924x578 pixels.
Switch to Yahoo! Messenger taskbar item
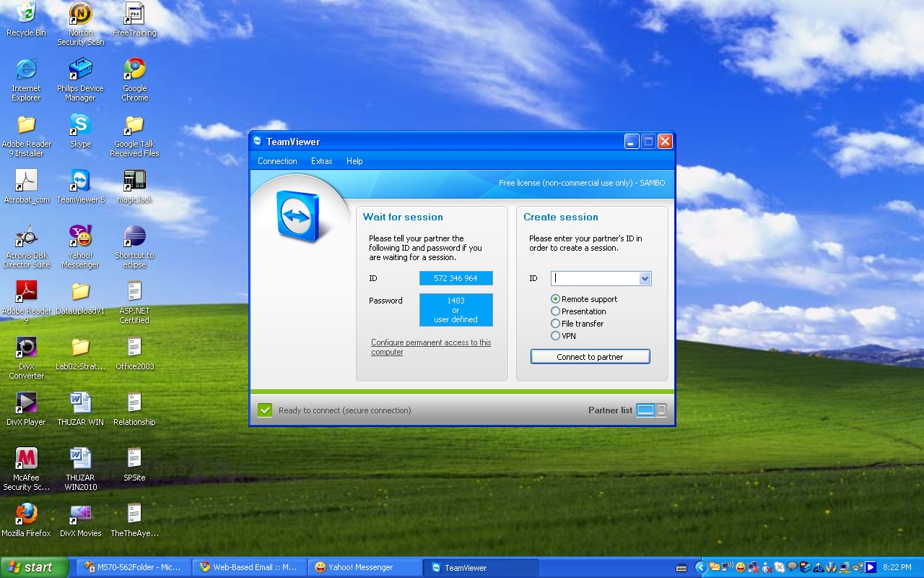tap(365, 568)
